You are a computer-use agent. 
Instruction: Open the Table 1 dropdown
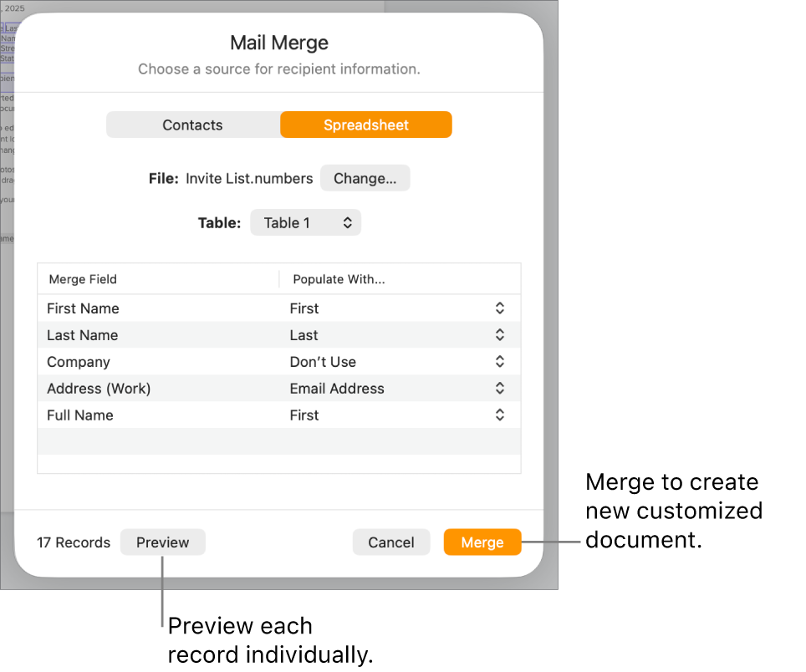coord(305,222)
